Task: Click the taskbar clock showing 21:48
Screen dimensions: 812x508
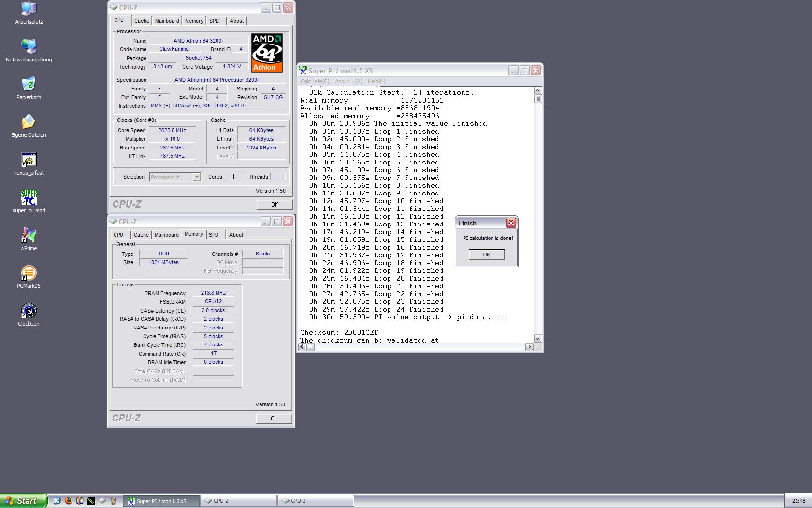Action: click(x=798, y=501)
